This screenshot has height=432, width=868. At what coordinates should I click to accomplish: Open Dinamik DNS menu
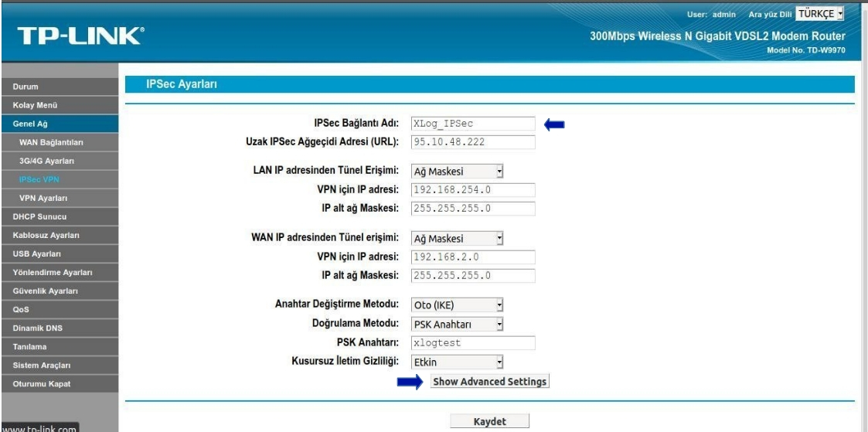point(60,328)
